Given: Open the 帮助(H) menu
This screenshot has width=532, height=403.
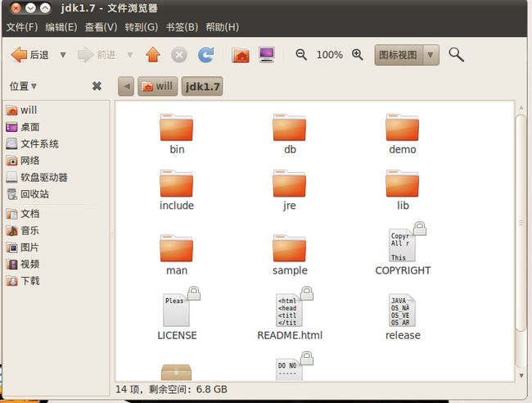Looking at the screenshot, I should (x=223, y=27).
